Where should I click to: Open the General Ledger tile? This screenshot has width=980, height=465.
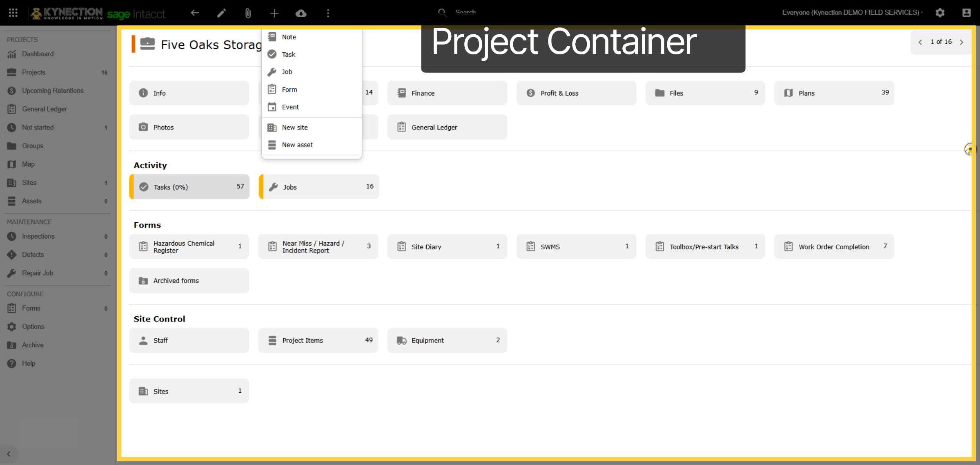[447, 127]
